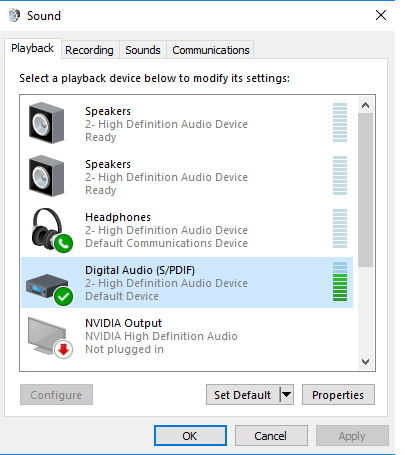405x455 pixels.
Task: Click the second Speakers volume level meter
Action: (340, 175)
